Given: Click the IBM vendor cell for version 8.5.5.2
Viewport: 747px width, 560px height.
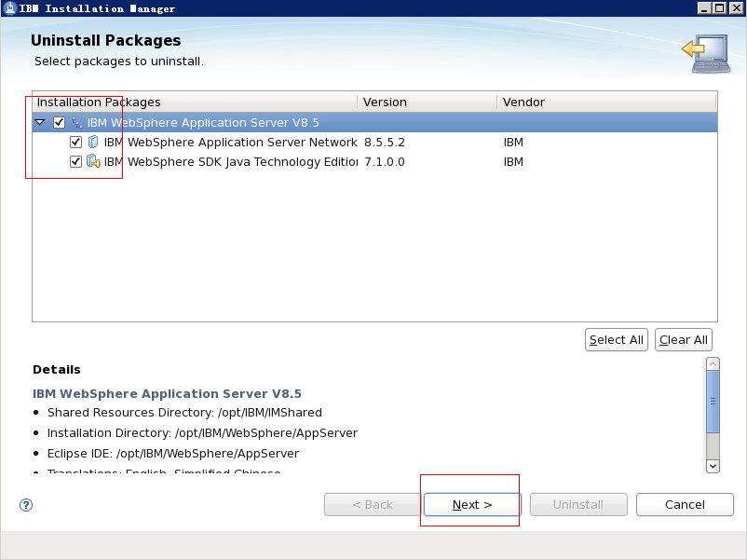Looking at the screenshot, I should pyautogui.click(x=513, y=142).
